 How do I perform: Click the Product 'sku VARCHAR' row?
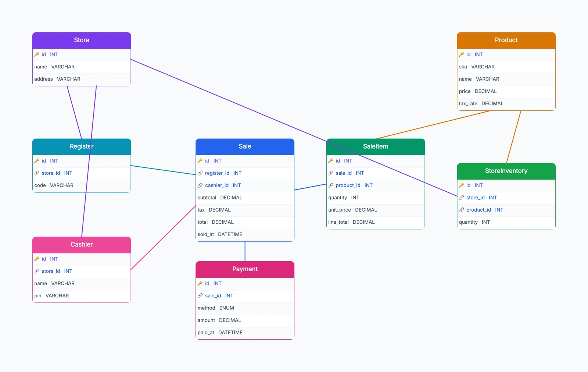pos(506,67)
